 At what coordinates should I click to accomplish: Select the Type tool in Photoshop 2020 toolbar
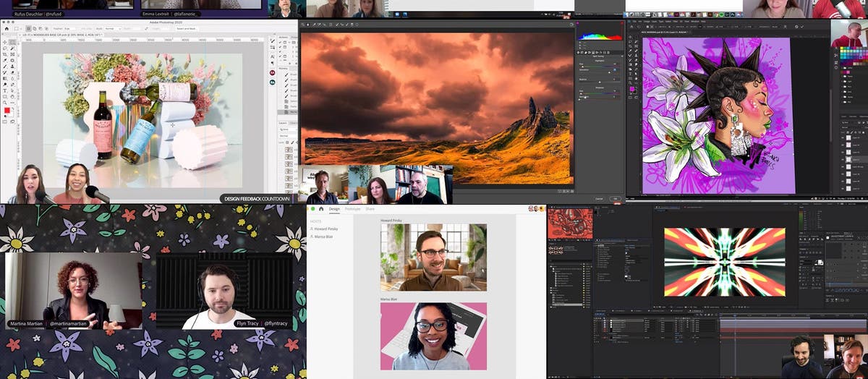click(5, 90)
